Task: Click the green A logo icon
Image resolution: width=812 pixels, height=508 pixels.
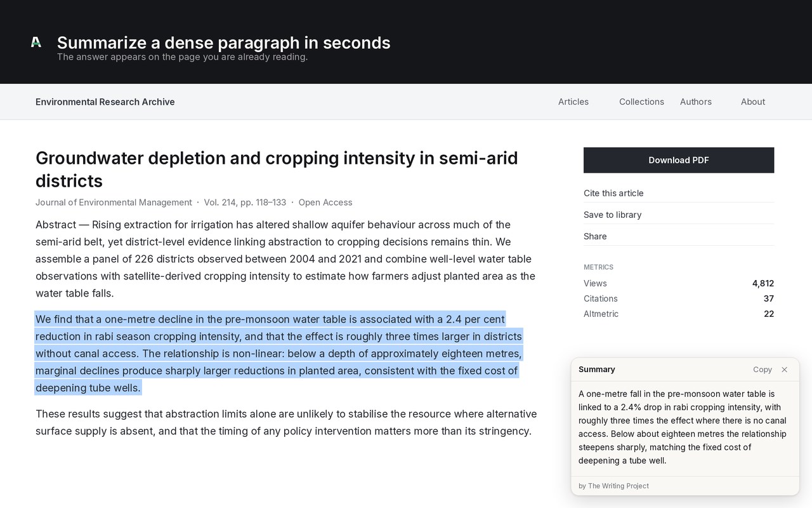Action: 36,42
